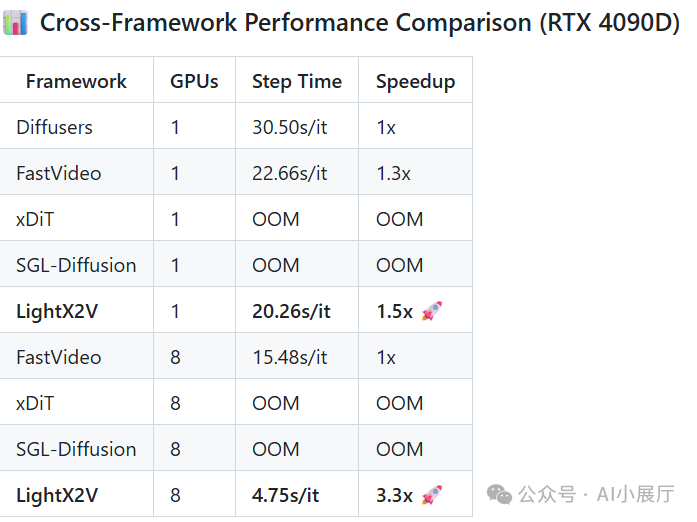Select the bold 4.75s/it cell
697x522 pixels.
pos(286,495)
